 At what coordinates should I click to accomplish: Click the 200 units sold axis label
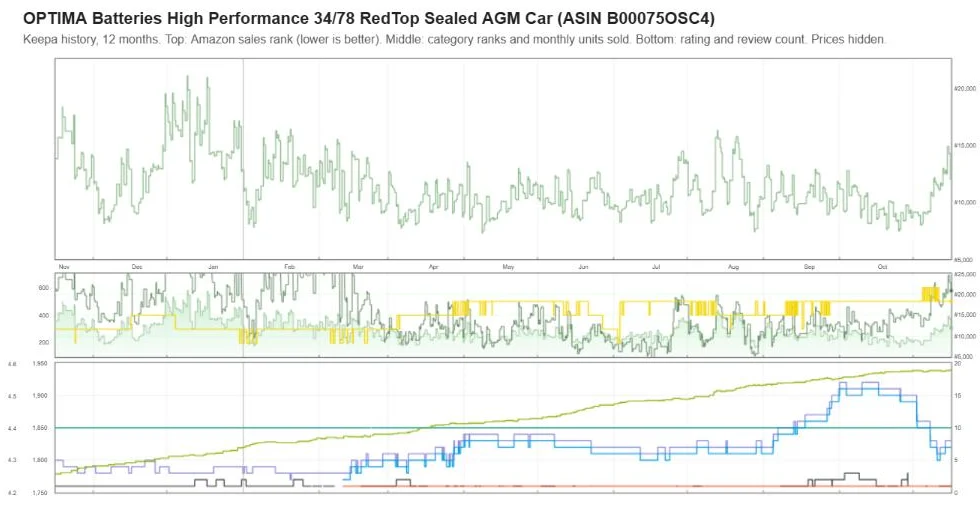tap(43, 343)
